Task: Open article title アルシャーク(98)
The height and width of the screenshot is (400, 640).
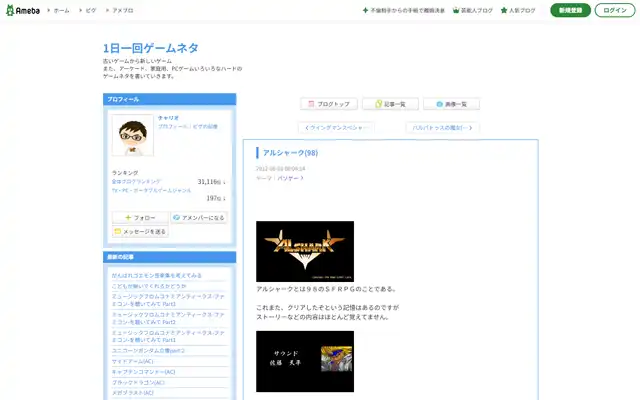Action: point(290,153)
